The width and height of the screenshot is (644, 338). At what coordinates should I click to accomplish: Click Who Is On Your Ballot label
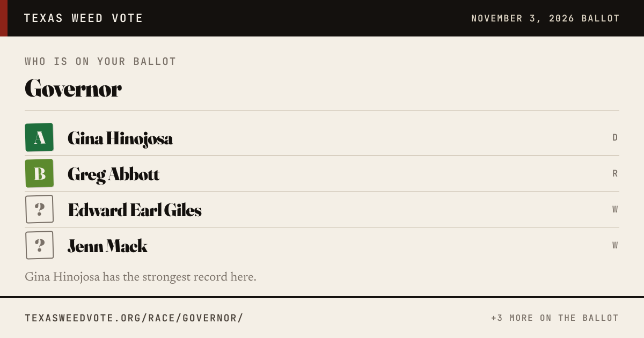pos(100,62)
